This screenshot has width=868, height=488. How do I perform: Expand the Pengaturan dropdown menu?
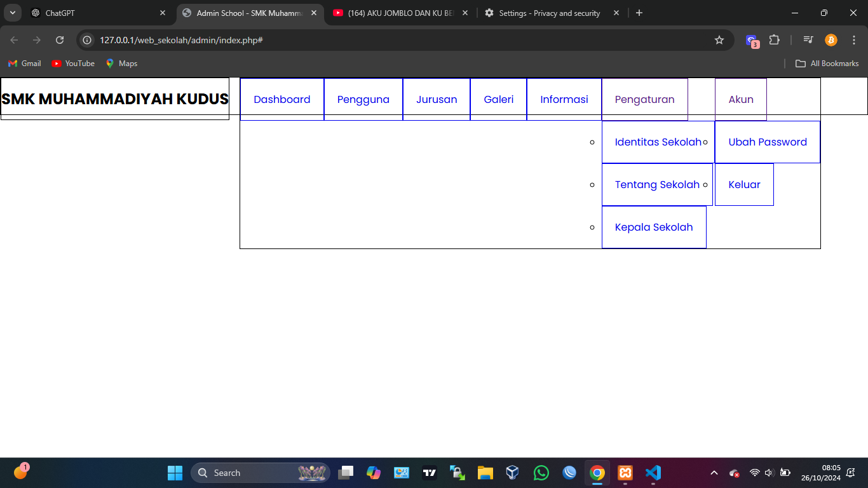(x=645, y=99)
